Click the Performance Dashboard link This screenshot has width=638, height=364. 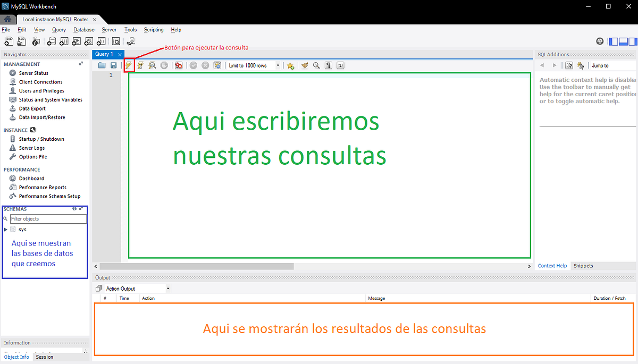click(x=31, y=178)
